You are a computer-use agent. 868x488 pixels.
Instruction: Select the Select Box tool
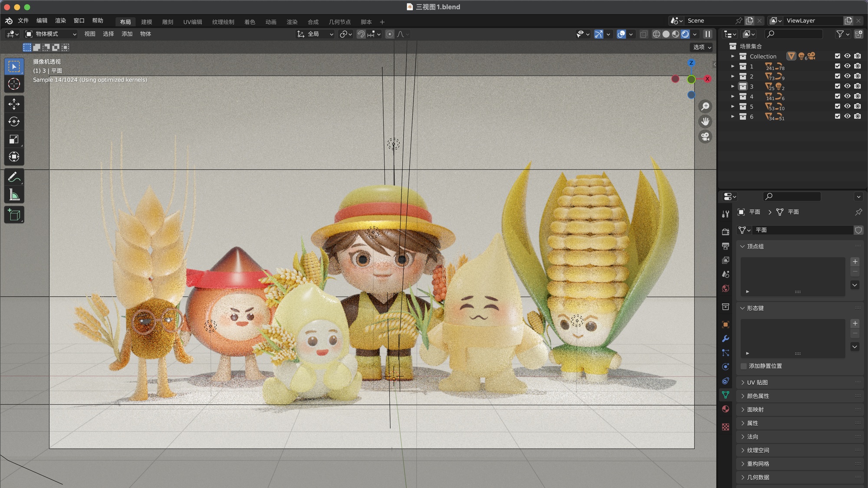tap(14, 66)
